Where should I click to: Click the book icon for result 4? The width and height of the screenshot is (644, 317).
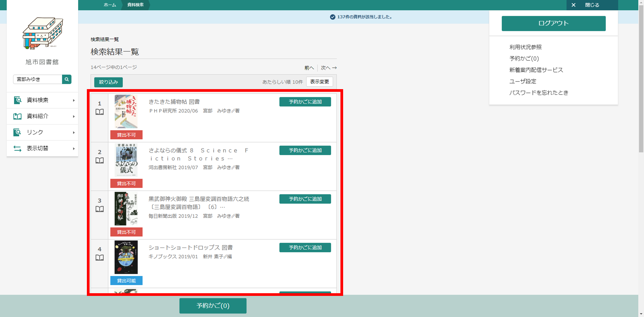(x=100, y=258)
